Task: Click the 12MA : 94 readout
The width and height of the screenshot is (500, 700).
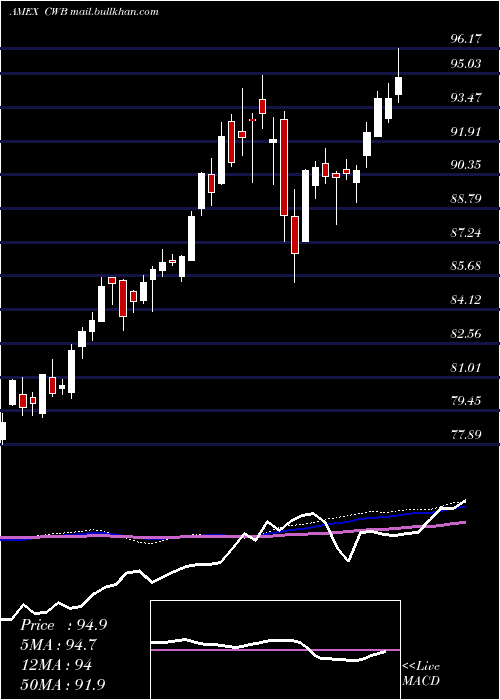Action: (56, 665)
